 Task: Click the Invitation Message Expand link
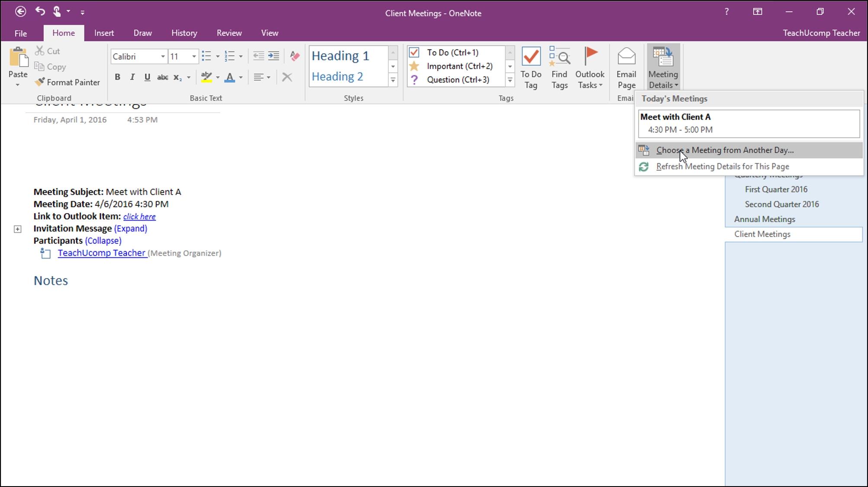[x=130, y=228]
